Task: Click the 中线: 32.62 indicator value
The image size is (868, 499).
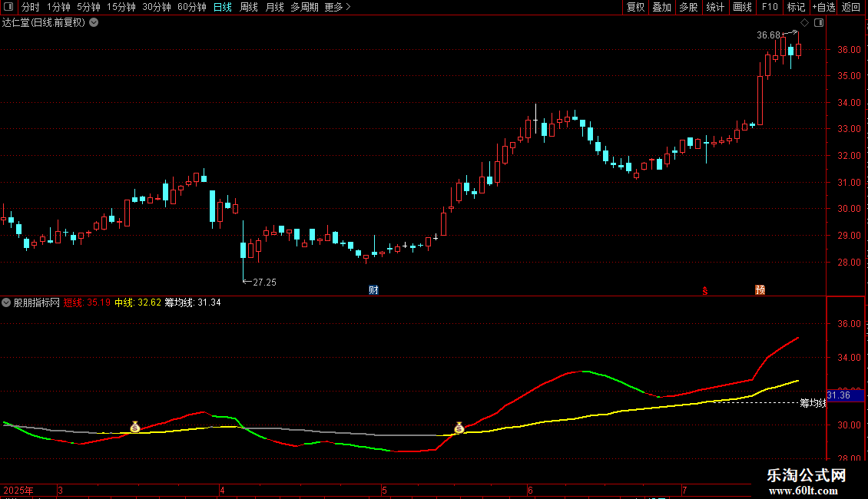Action: click(x=137, y=302)
